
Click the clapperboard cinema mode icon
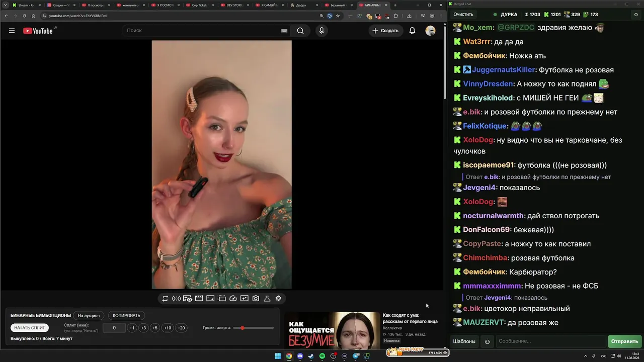(199, 299)
